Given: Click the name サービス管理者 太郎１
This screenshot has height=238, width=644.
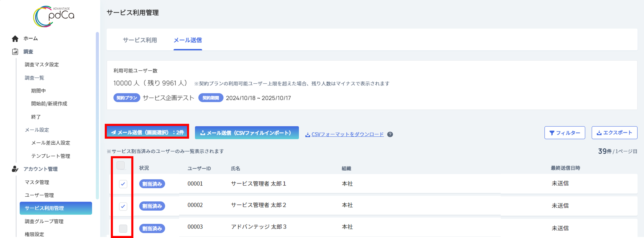Looking at the screenshot, I should (258, 184).
